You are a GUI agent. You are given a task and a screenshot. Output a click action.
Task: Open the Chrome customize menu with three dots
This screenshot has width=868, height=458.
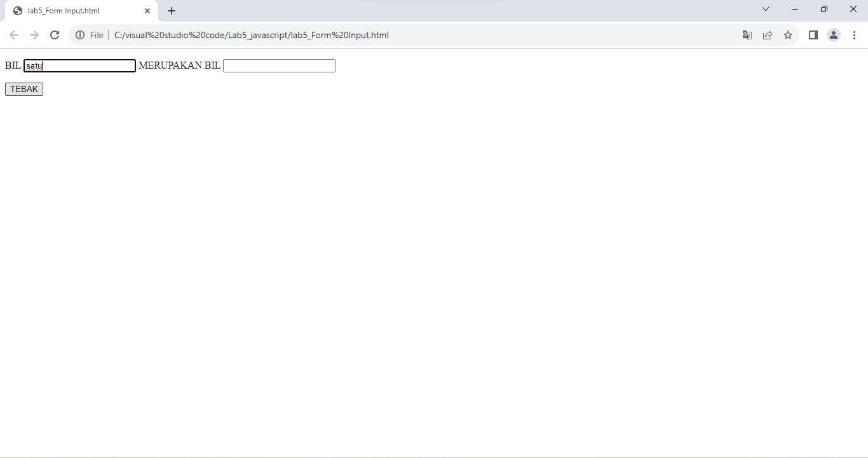[855, 35]
